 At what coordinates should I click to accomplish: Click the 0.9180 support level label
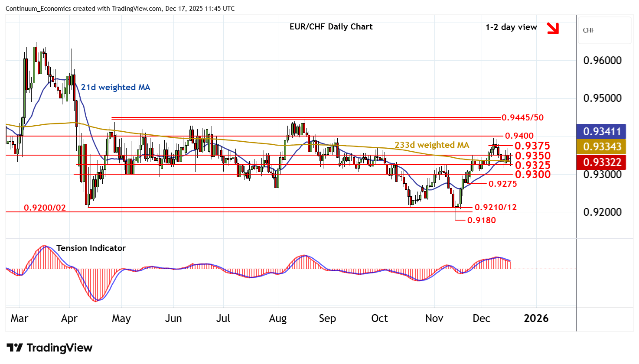[481, 220]
